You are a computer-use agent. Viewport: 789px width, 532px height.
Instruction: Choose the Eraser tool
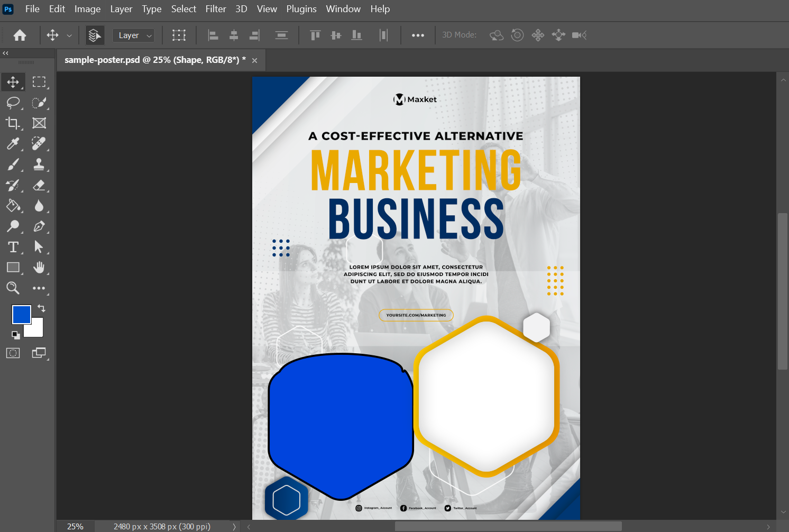point(39,185)
